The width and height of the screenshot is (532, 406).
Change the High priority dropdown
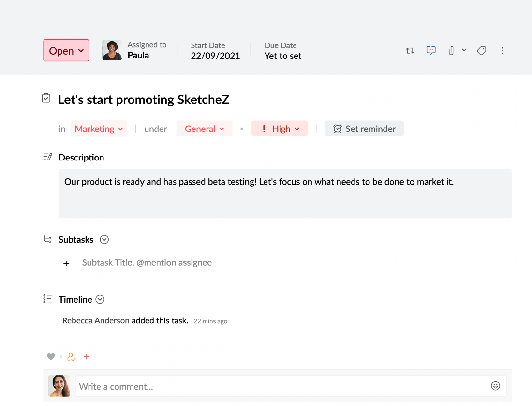[280, 129]
